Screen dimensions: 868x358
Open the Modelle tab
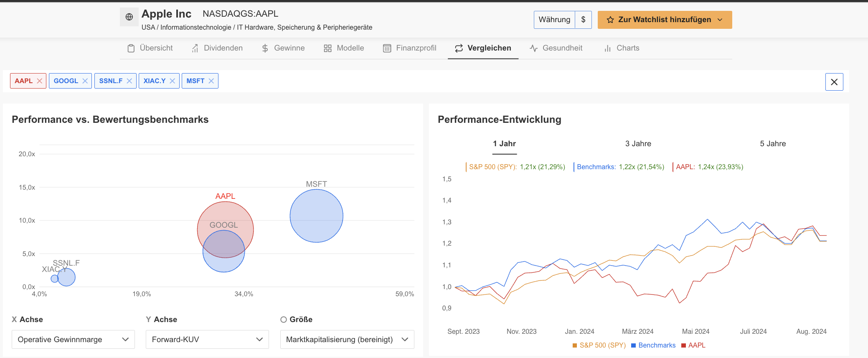tap(344, 48)
